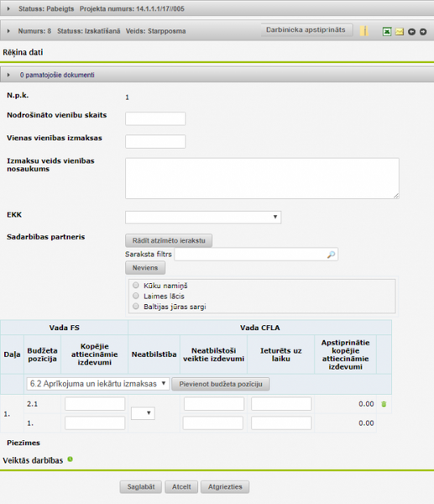Select the Laimes lācis radio button
Image resolution: width=434 pixels, height=504 pixels.
(136, 296)
